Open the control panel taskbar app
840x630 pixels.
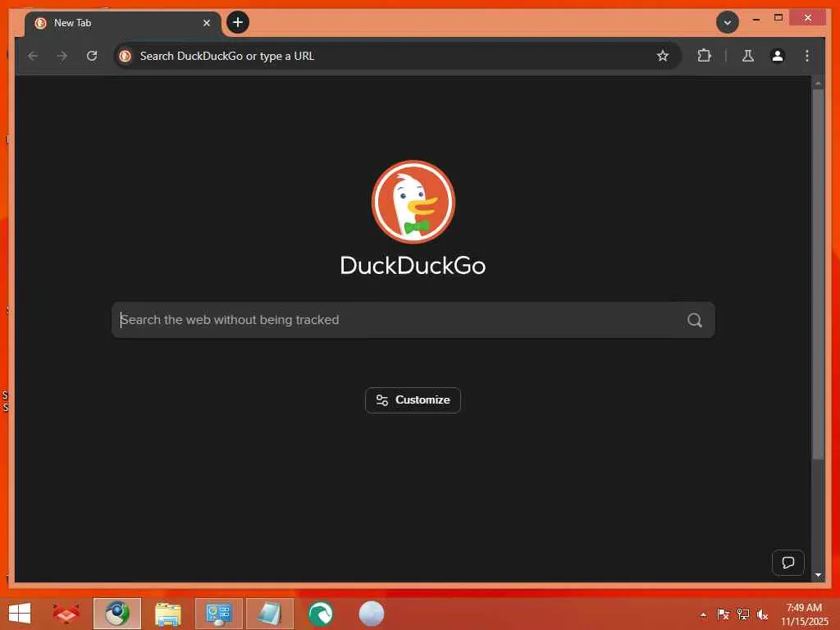point(218,614)
